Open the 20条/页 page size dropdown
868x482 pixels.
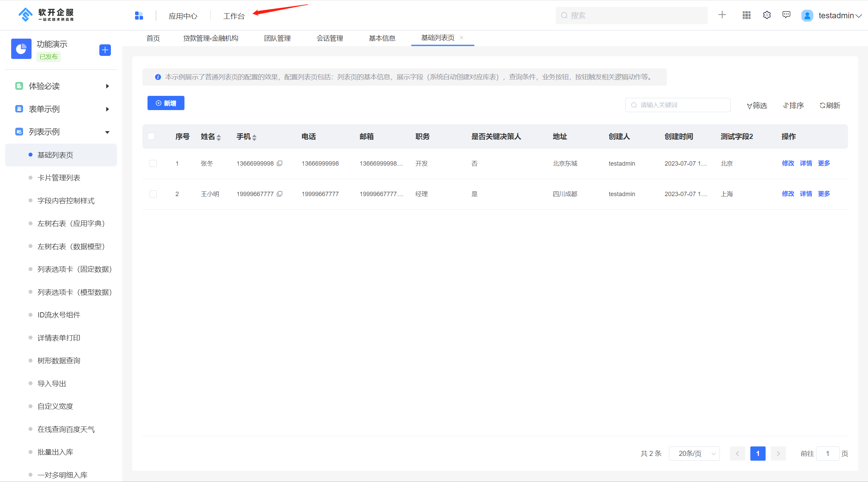(694, 453)
